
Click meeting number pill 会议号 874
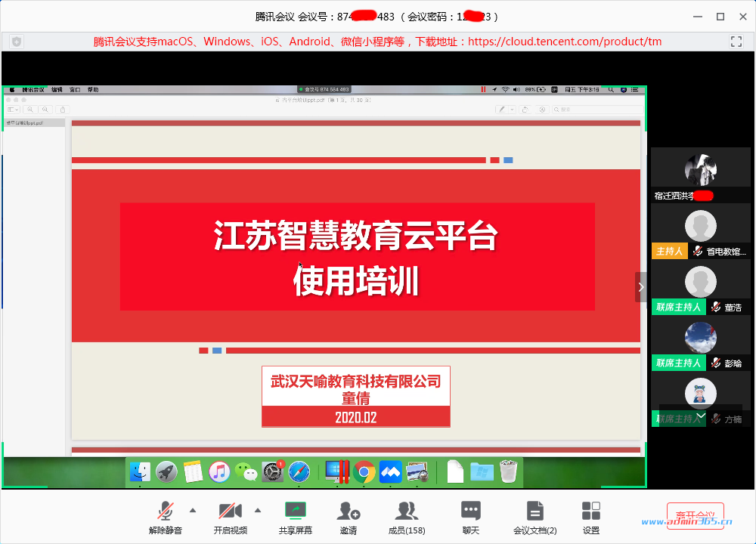click(324, 90)
